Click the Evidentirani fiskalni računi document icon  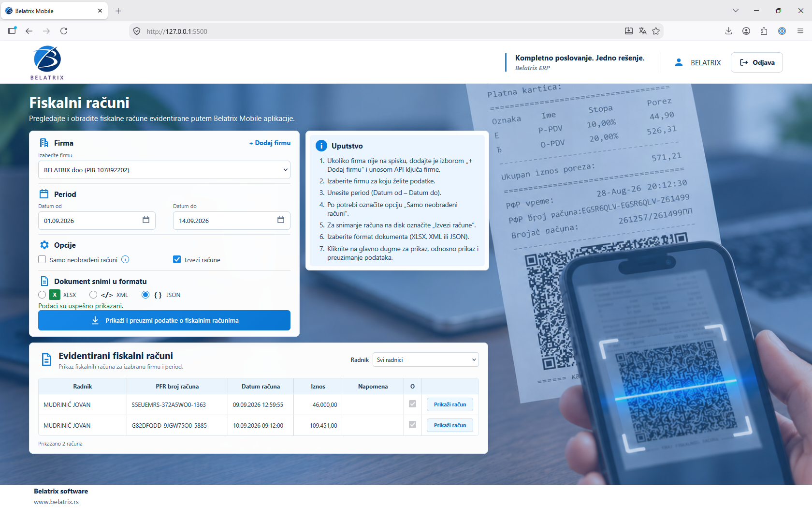[x=46, y=359]
